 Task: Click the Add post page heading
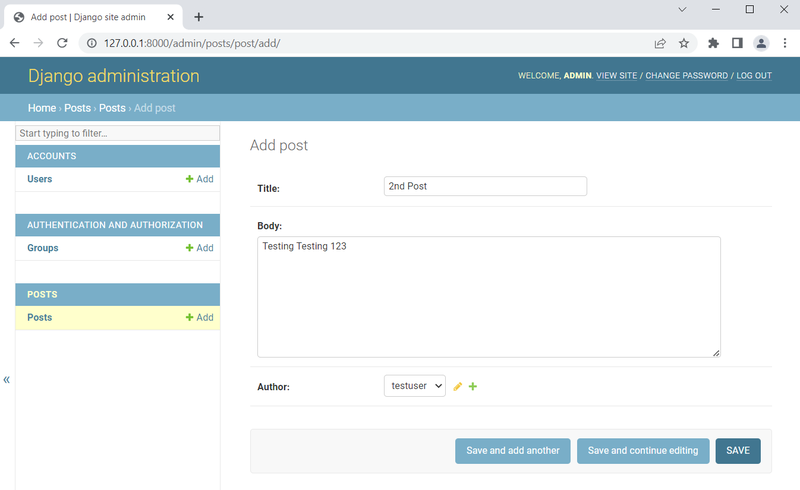(279, 145)
